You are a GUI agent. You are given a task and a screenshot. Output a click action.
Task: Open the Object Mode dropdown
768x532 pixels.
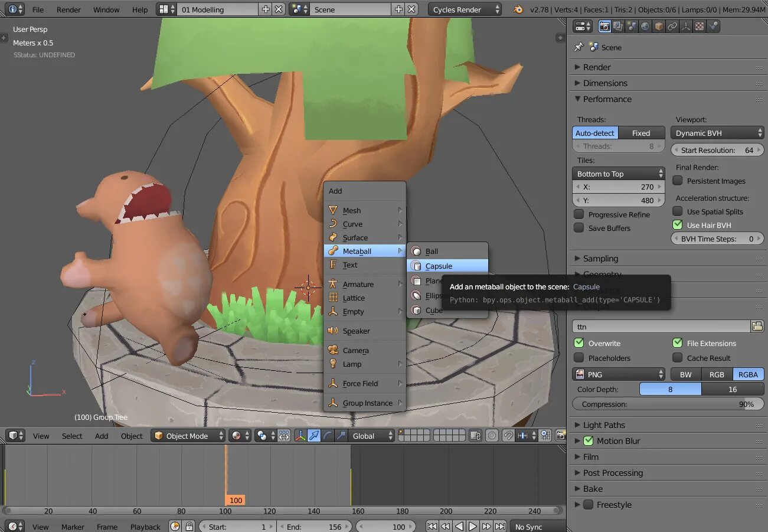coord(188,436)
